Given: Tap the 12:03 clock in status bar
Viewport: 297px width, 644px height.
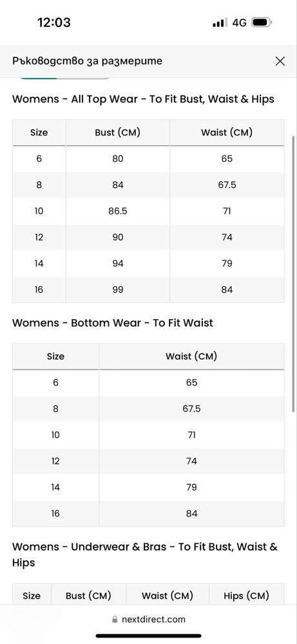Looking at the screenshot, I should 53,23.
